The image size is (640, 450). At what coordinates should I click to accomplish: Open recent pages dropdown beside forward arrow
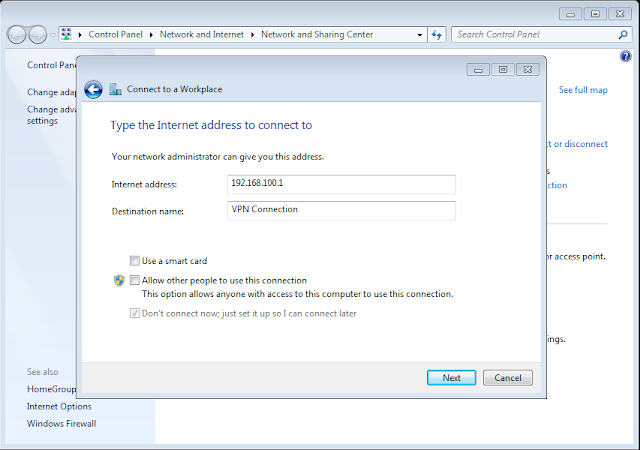pyautogui.click(x=53, y=35)
